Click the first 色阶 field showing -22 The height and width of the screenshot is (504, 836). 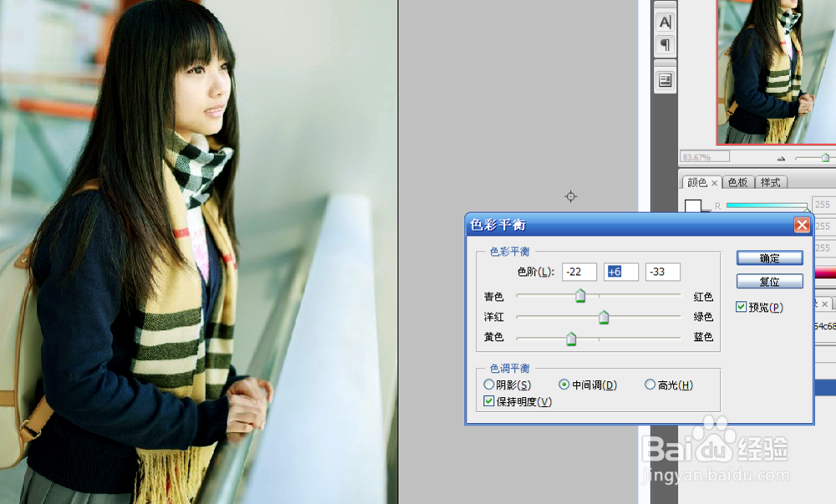pyautogui.click(x=579, y=272)
